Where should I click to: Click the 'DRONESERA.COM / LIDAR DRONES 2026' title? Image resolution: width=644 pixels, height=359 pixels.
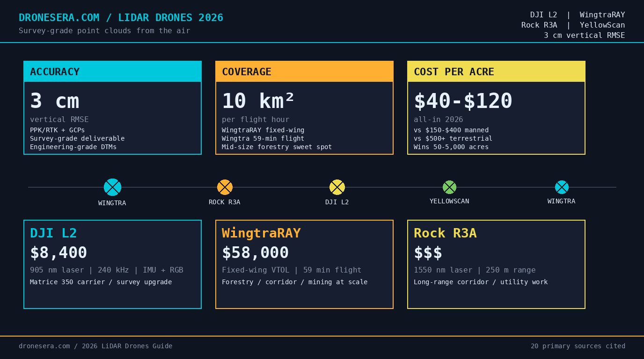pyautogui.click(x=121, y=18)
